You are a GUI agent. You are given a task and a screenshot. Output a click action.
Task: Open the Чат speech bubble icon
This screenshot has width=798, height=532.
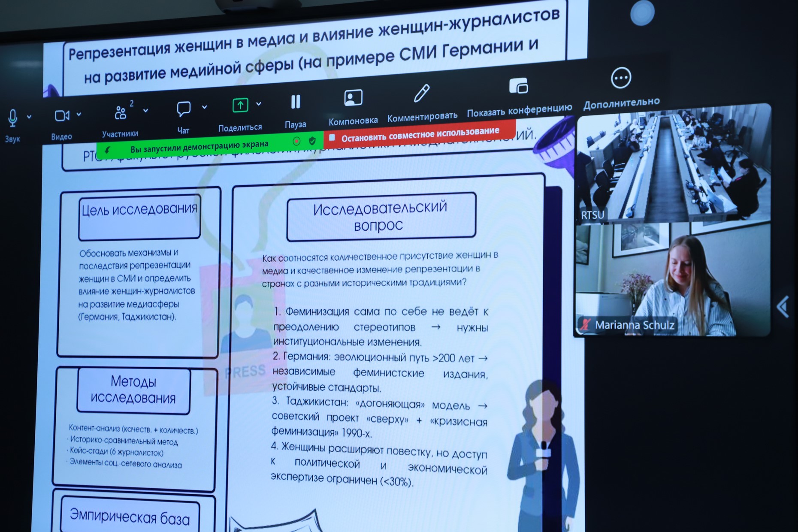[184, 109]
